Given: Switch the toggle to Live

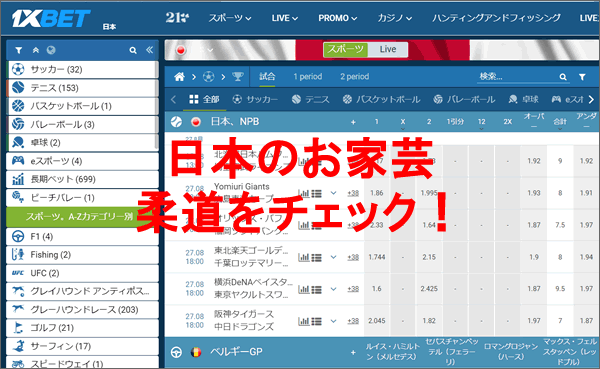Looking at the screenshot, I should 388,49.
